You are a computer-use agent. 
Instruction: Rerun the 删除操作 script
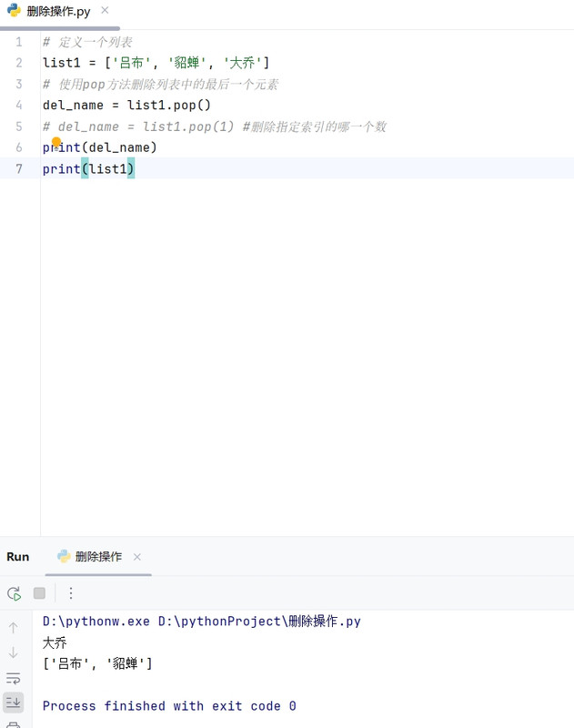14,593
